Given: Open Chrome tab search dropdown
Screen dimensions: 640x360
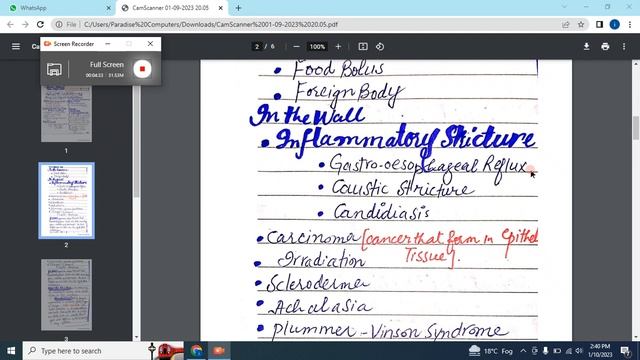Looking at the screenshot, I should click(564, 7).
